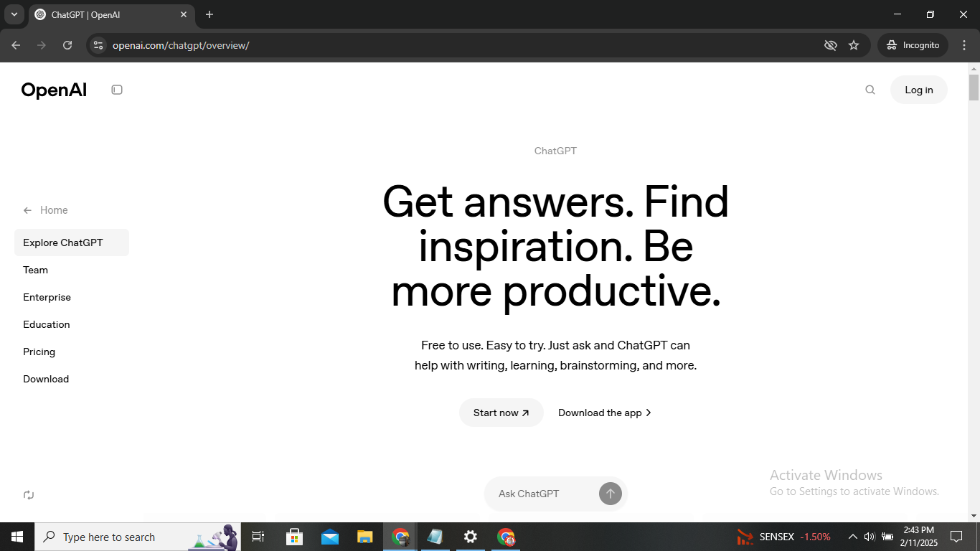Click the browser back arrow
The width and height of the screenshot is (980, 551).
point(16,45)
